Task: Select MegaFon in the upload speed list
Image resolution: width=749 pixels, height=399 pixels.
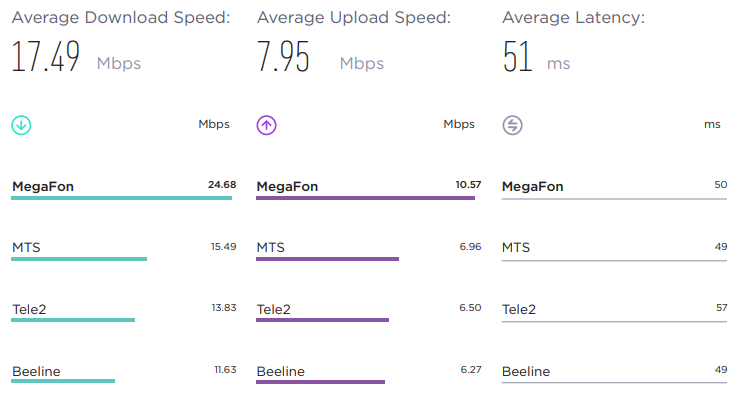Action: click(288, 186)
